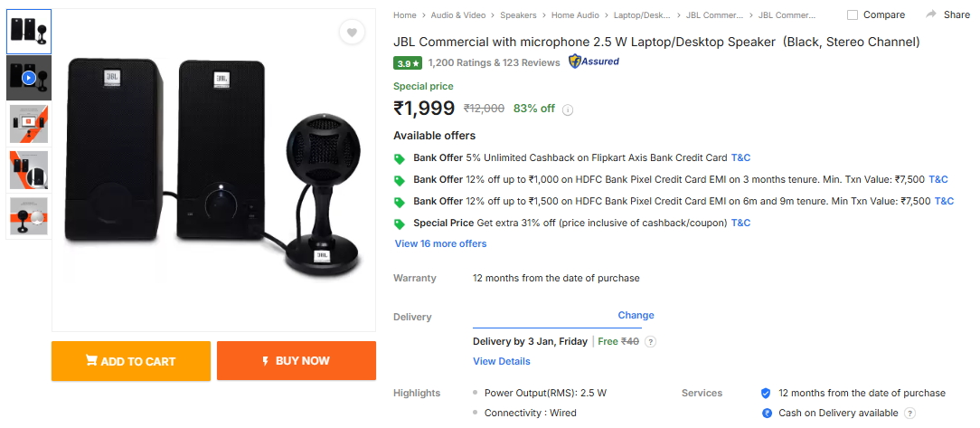Open price info icon next to 83% off
The width and height of the screenshot is (980, 428).
click(568, 109)
